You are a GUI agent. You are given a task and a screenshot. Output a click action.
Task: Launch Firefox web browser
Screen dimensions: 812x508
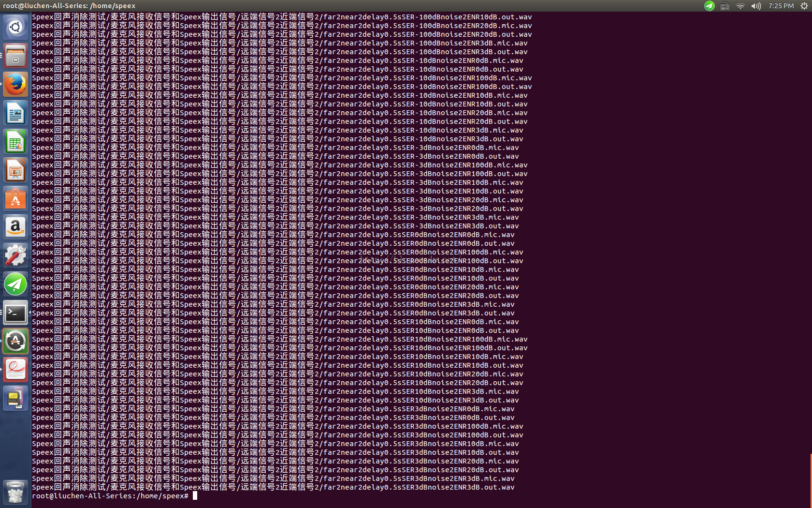coord(15,84)
